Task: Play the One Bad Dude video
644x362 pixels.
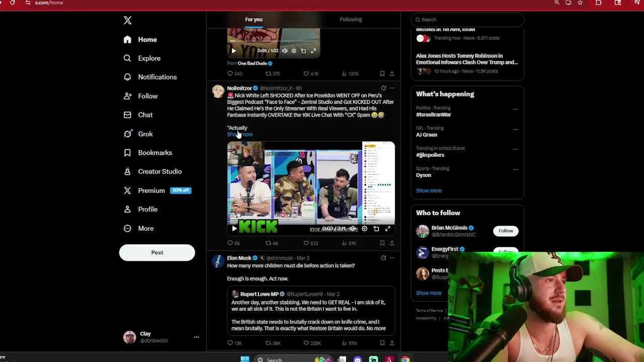Action: point(233,51)
